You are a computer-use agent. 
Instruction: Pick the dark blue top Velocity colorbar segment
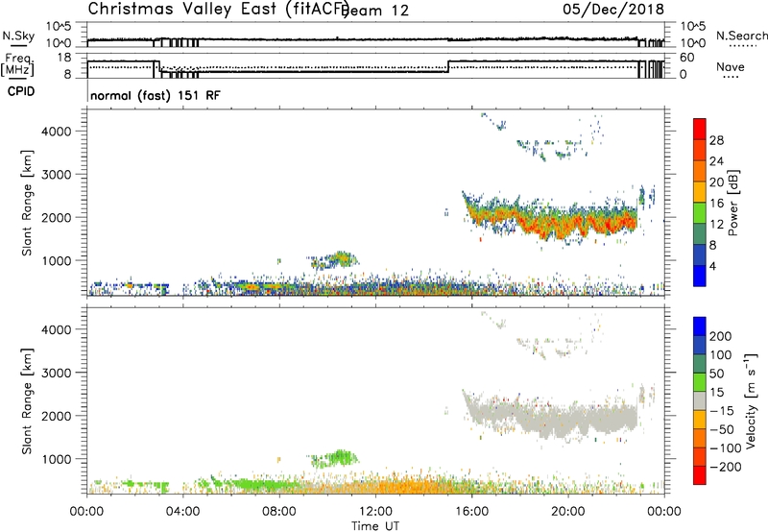point(700,326)
